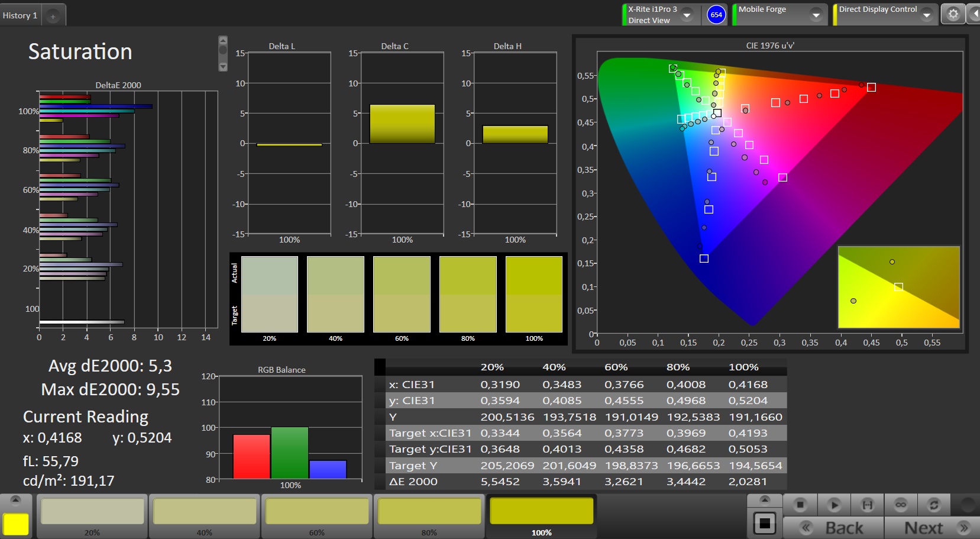Open the settings gear icon
This screenshot has width=980, height=539.
(x=953, y=14)
